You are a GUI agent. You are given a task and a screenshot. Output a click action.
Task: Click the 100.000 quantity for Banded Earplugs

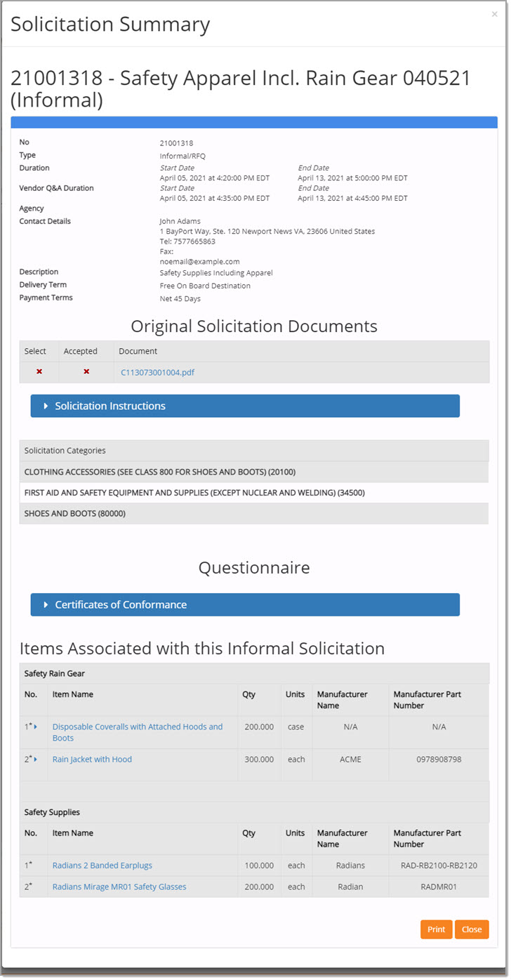(x=258, y=865)
